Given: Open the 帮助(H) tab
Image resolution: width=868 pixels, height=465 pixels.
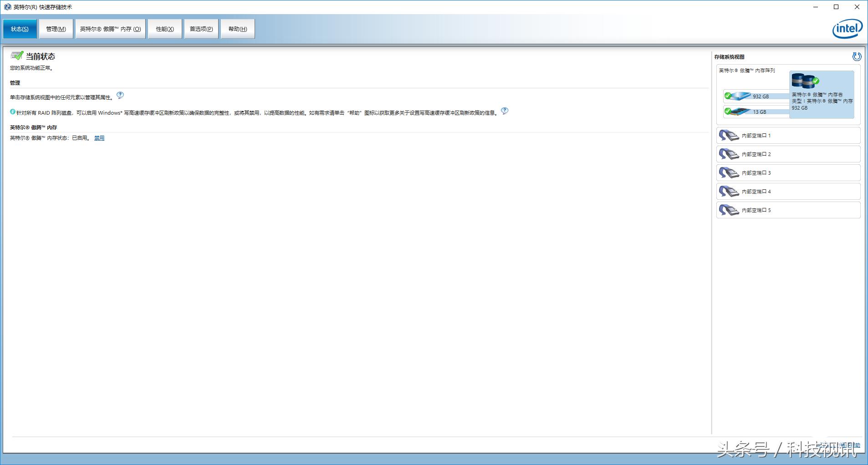Looking at the screenshot, I should (x=238, y=29).
